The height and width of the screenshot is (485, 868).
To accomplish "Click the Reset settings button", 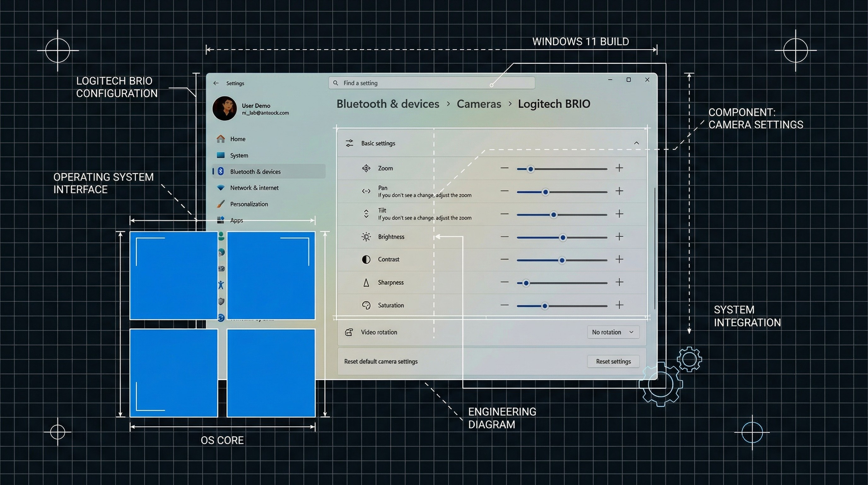I will (613, 361).
